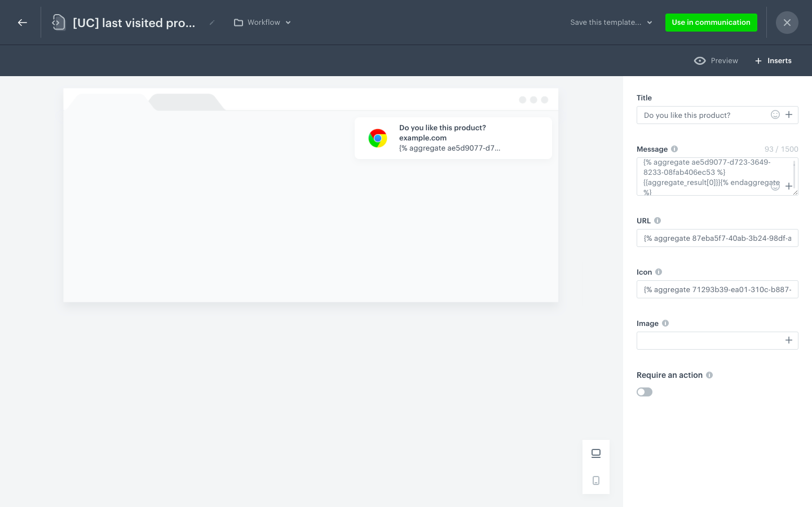
Task: Click Use in communication
Action: [711, 23]
